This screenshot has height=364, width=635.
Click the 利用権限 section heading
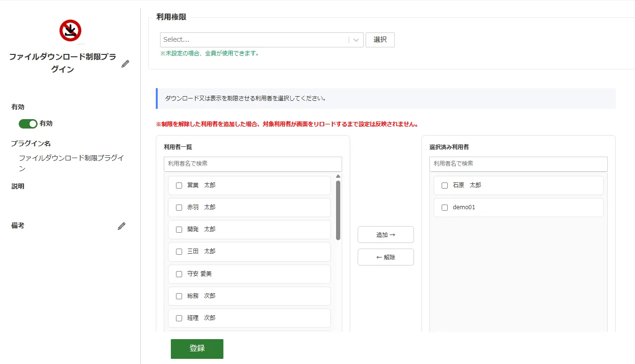171,17
